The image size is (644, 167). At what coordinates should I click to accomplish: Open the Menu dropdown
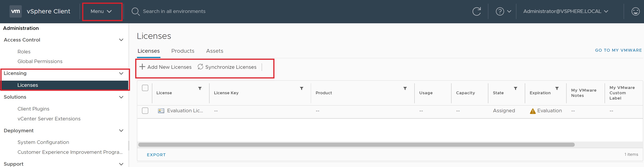click(101, 11)
